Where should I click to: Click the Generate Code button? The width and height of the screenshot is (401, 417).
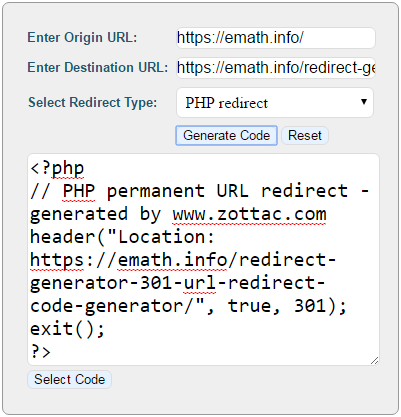point(226,135)
